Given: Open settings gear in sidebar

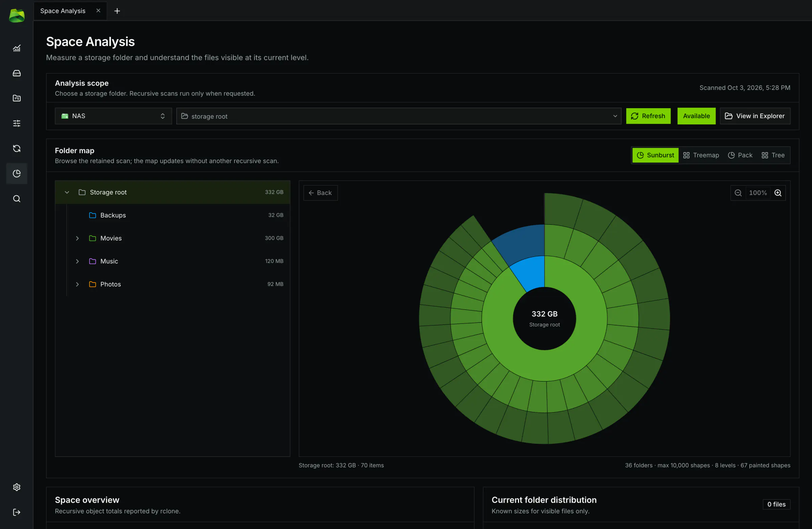Looking at the screenshot, I should pos(16,487).
